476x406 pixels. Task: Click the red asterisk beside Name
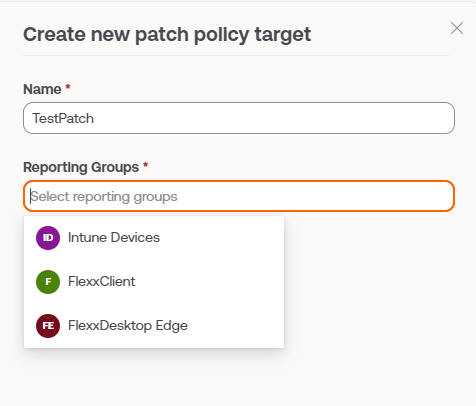click(x=68, y=87)
